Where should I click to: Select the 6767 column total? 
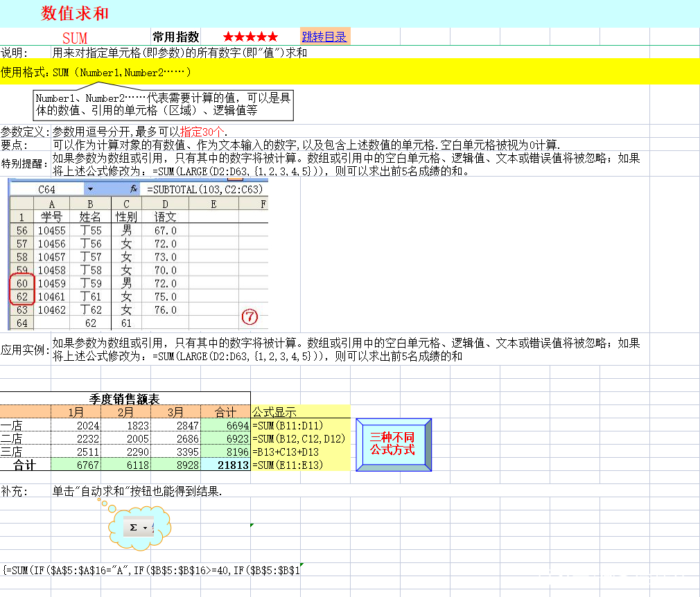[76, 465]
